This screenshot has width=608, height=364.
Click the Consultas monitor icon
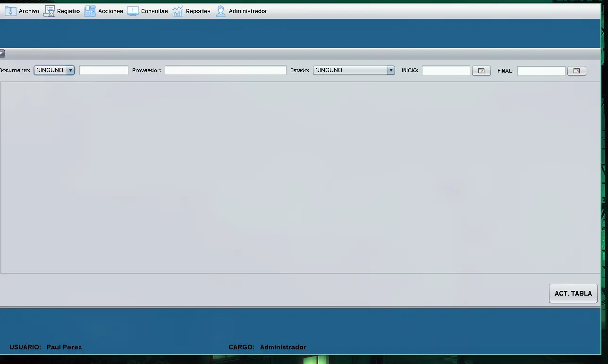coord(133,11)
